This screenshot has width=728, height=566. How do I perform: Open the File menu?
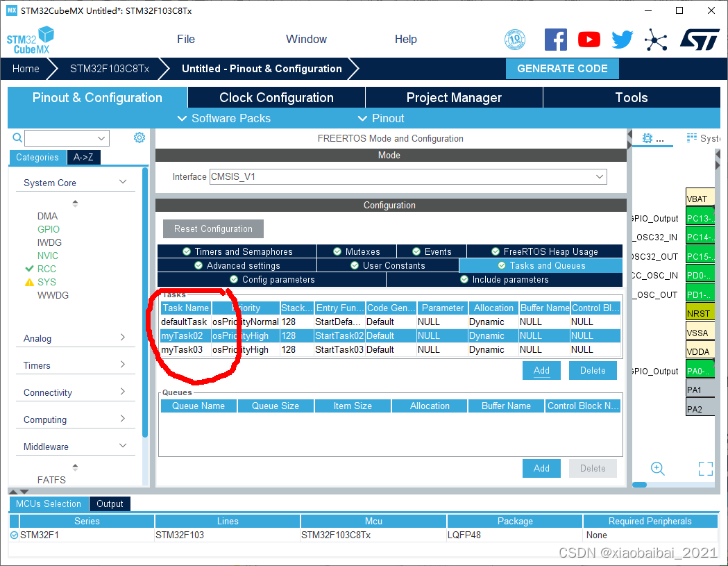(186, 39)
